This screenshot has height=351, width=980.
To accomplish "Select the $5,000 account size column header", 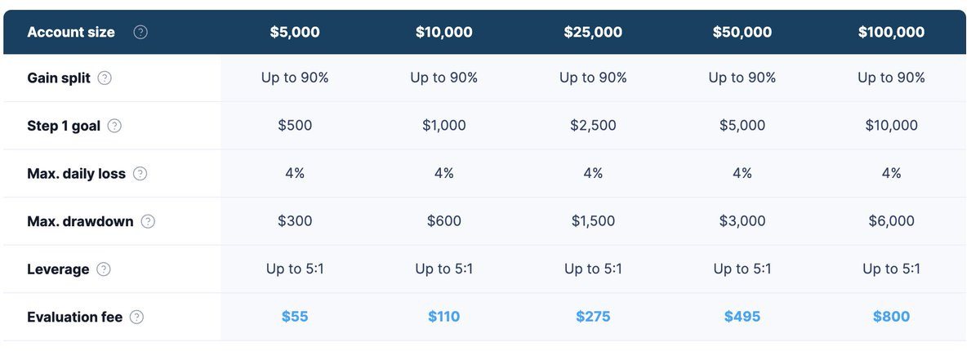I will click(x=295, y=33).
